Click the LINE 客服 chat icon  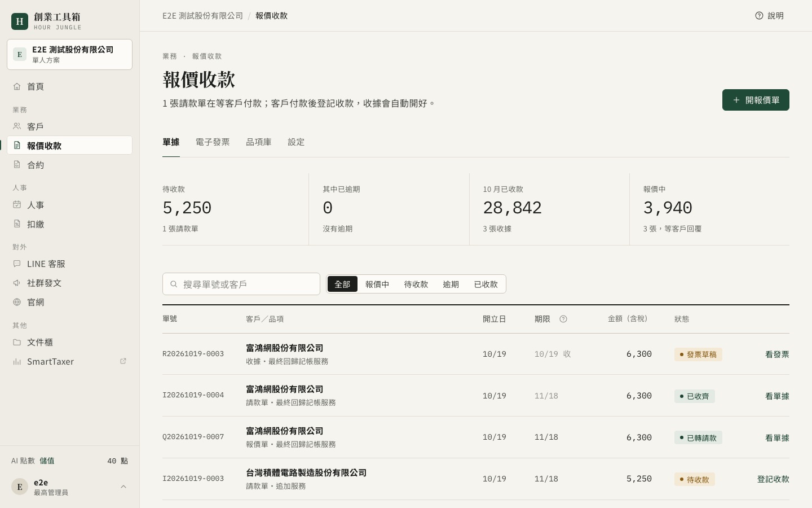tap(17, 264)
